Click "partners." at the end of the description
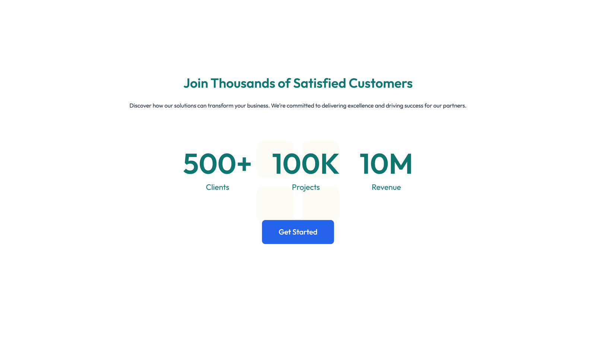Screen dimensions: 596x364 pyautogui.click(x=454, y=106)
